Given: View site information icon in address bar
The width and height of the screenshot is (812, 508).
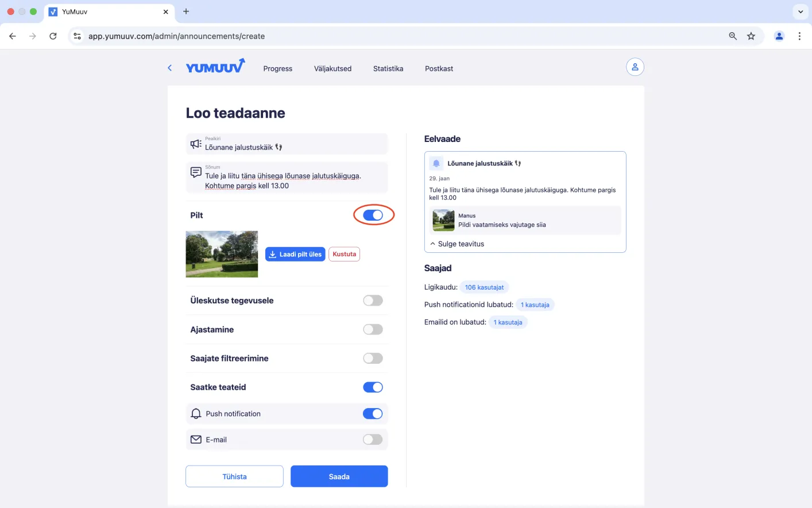Looking at the screenshot, I should pos(77,36).
